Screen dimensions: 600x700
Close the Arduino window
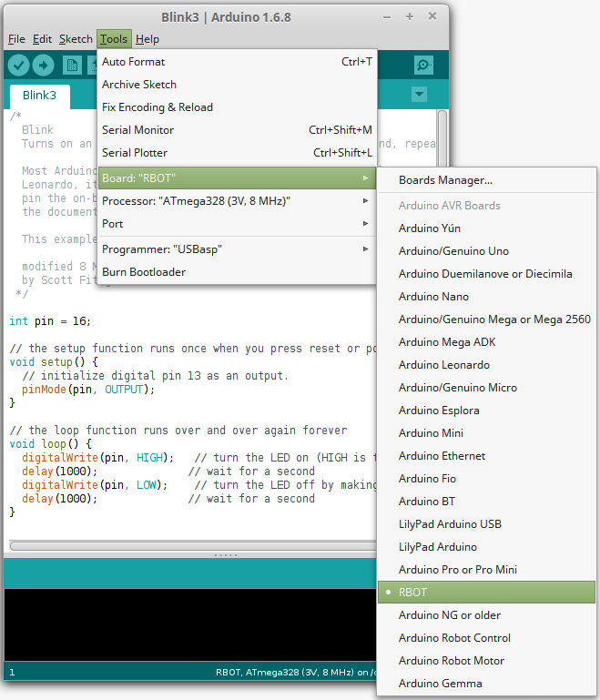pos(432,16)
